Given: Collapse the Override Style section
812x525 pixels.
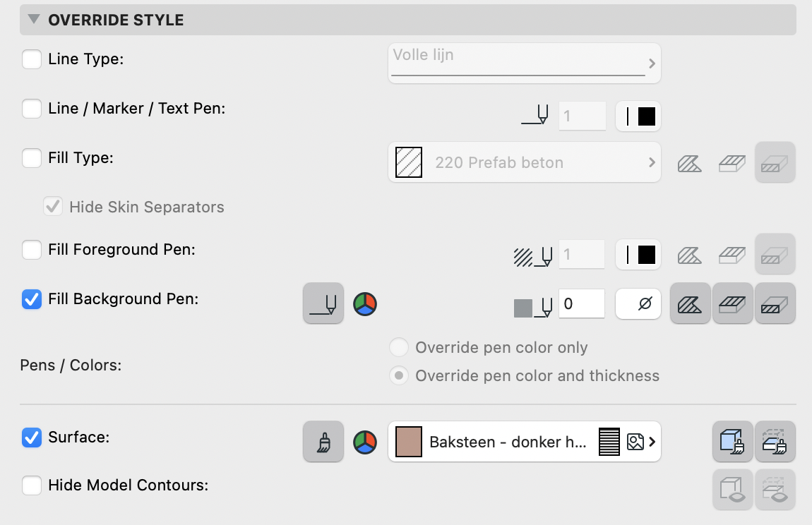Looking at the screenshot, I should pos(34,20).
